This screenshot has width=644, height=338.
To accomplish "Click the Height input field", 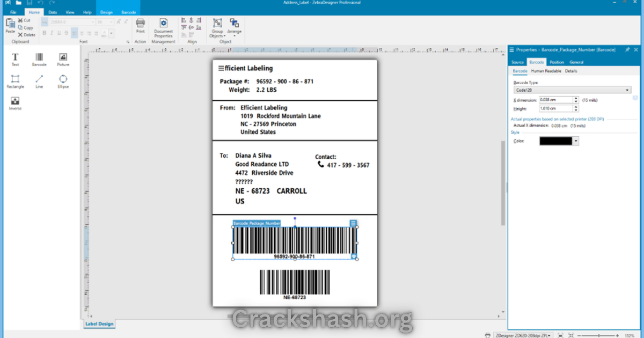I will tap(556, 108).
